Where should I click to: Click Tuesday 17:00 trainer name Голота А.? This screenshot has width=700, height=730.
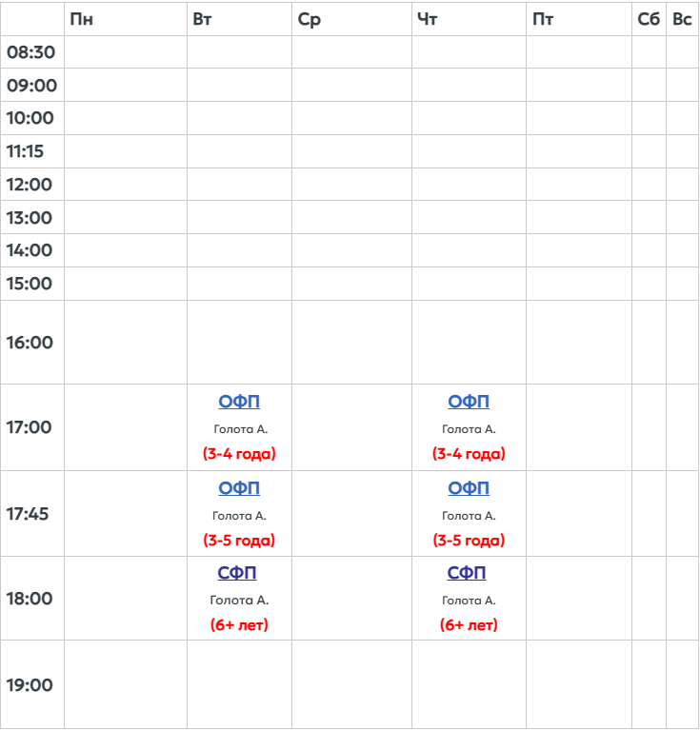239,429
